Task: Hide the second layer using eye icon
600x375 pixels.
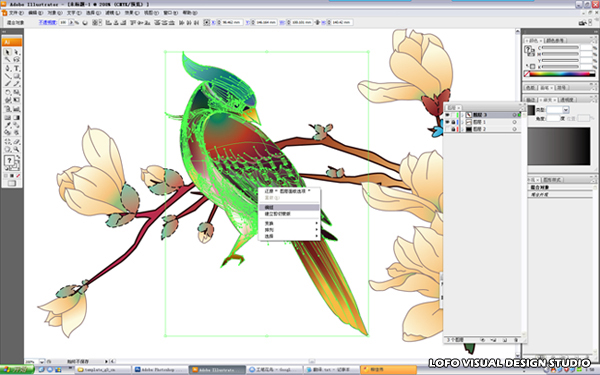Action: click(x=447, y=122)
